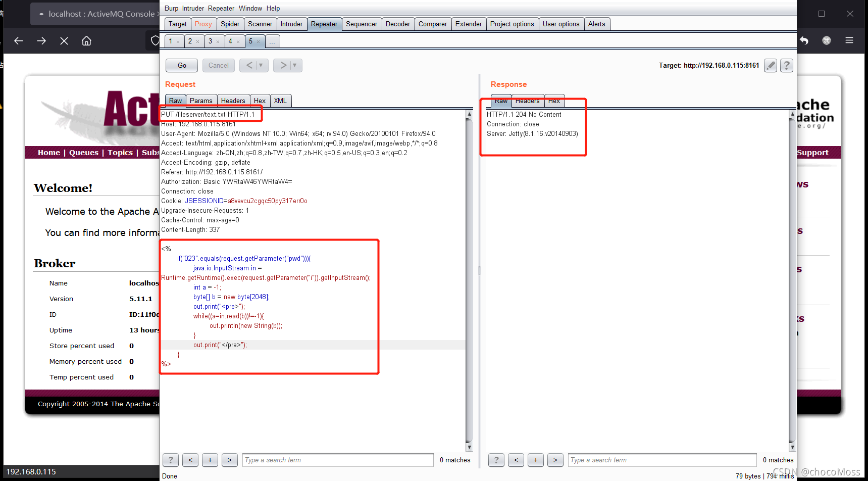Switch to the Proxy tab
This screenshot has height=481, width=868.
pyautogui.click(x=203, y=24)
